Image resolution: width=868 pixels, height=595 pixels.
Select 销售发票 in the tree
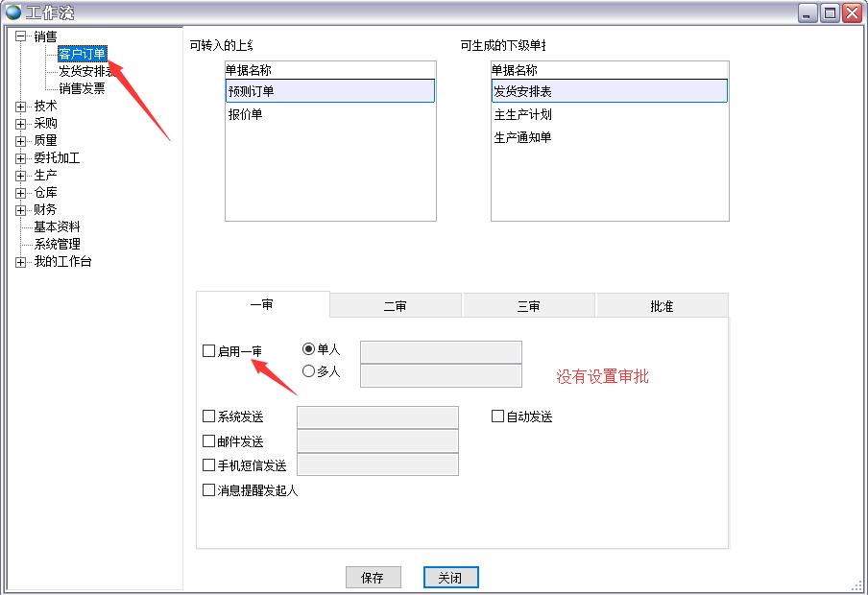82,88
